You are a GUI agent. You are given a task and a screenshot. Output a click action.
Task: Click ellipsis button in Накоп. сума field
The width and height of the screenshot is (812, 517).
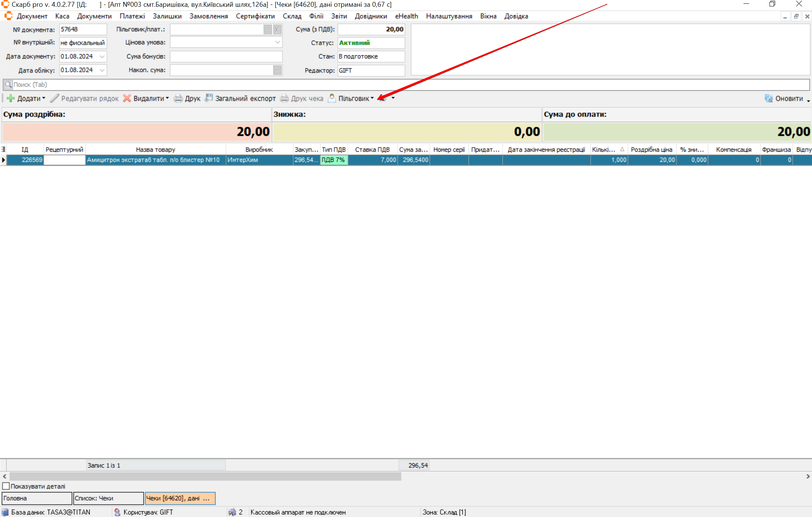point(277,70)
